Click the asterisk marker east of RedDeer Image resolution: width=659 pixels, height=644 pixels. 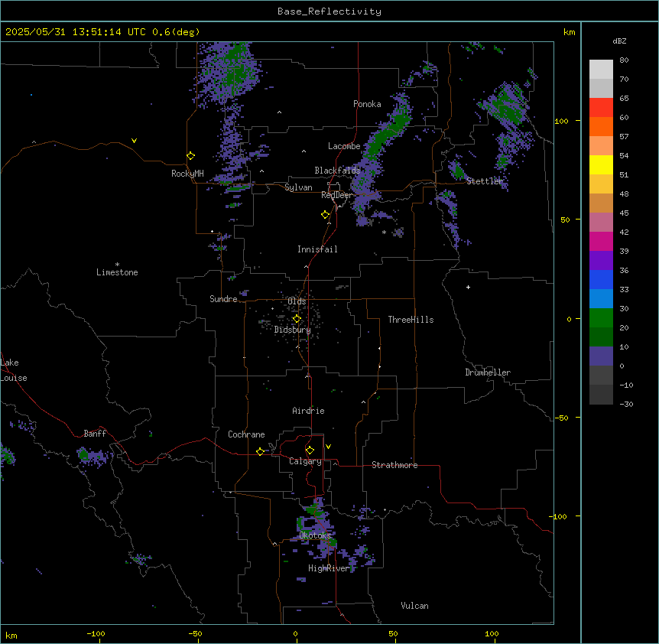[x=384, y=232]
